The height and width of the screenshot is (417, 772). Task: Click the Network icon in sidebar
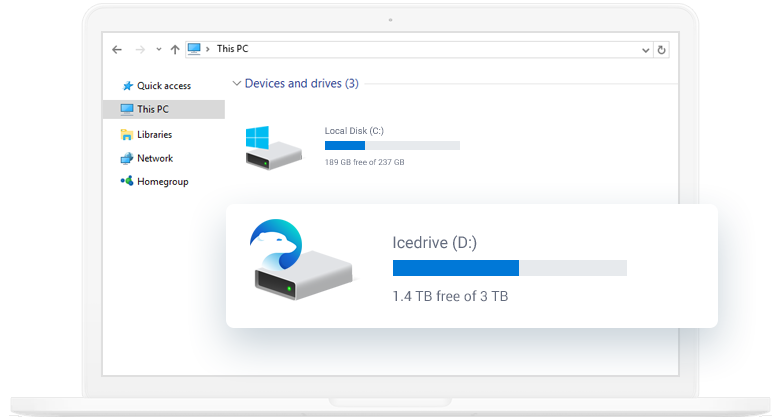127,158
